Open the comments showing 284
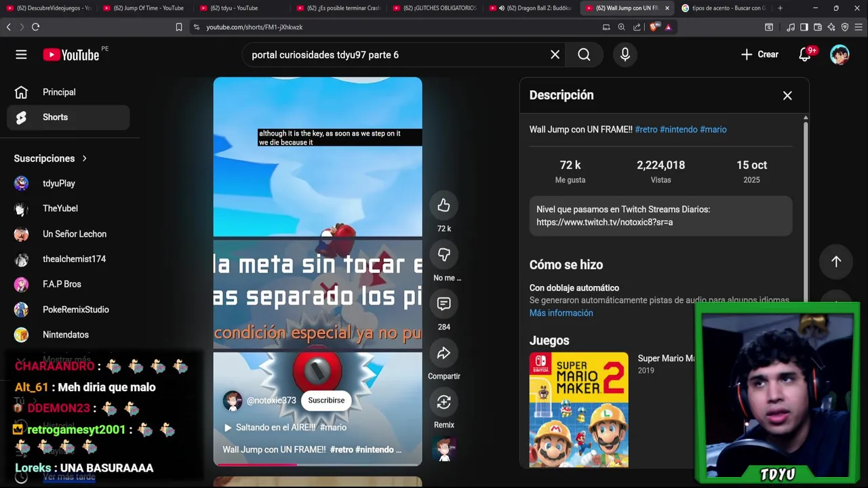The width and height of the screenshot is (868, 488). pos(443,304)
